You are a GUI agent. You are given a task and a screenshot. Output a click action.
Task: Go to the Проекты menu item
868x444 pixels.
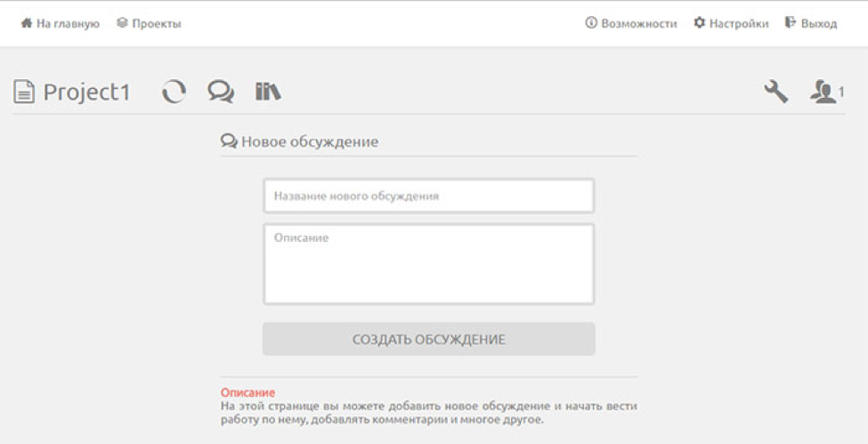157,24
